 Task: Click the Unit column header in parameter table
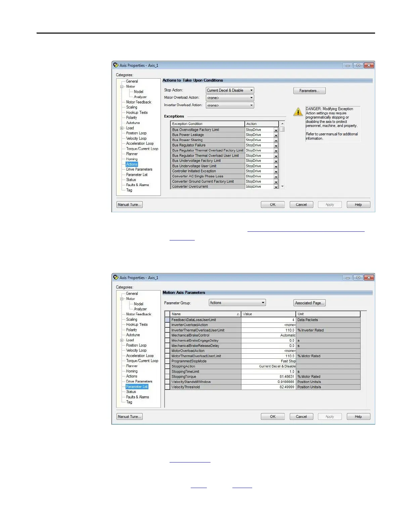(328, 314)
